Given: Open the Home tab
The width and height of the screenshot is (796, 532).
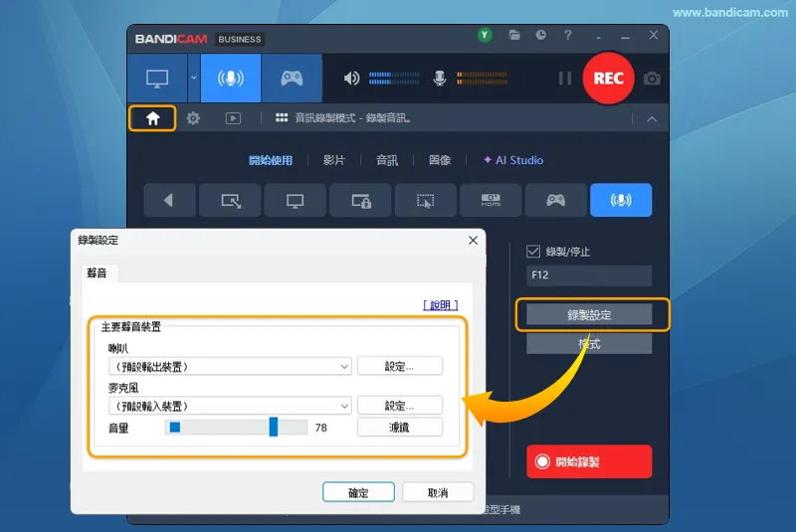Looking at the screenshot, I should pos(153,118).
